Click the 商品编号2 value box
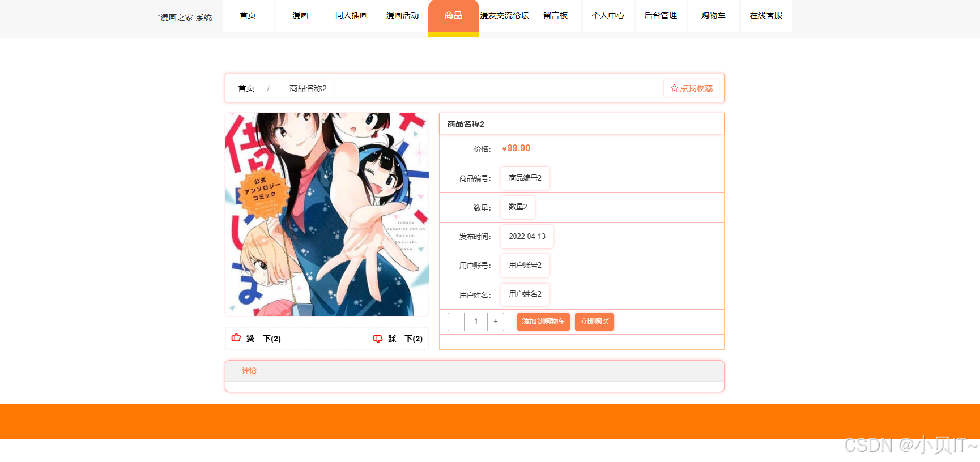The width and height of the screenshot is (980, 462). coord(525,178)
